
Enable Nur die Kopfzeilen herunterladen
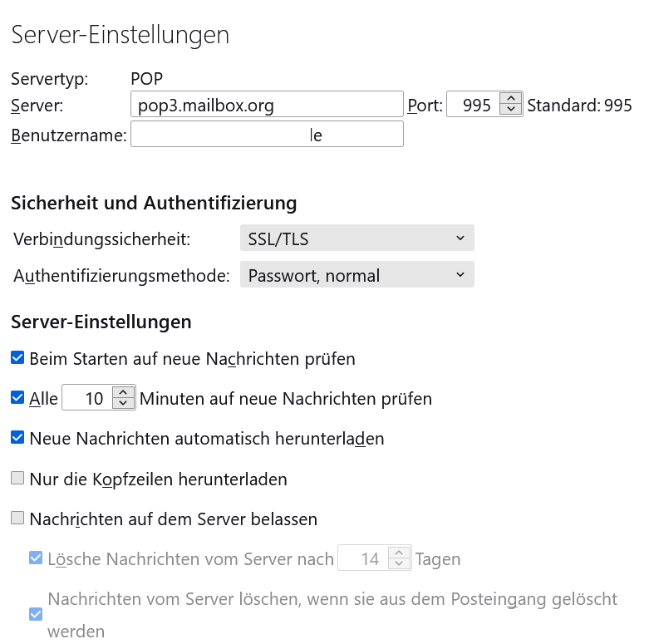point(17,478)
